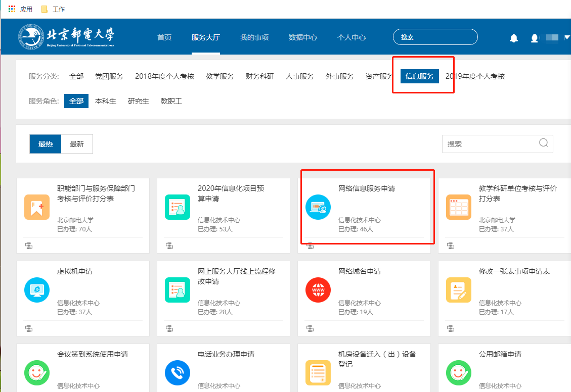Screen dimensions: 571x392
Task: Click the flow icon under 网上服务大厅线上流程修改申请 card
Action: pyautogui.click(x=169, y=329)
